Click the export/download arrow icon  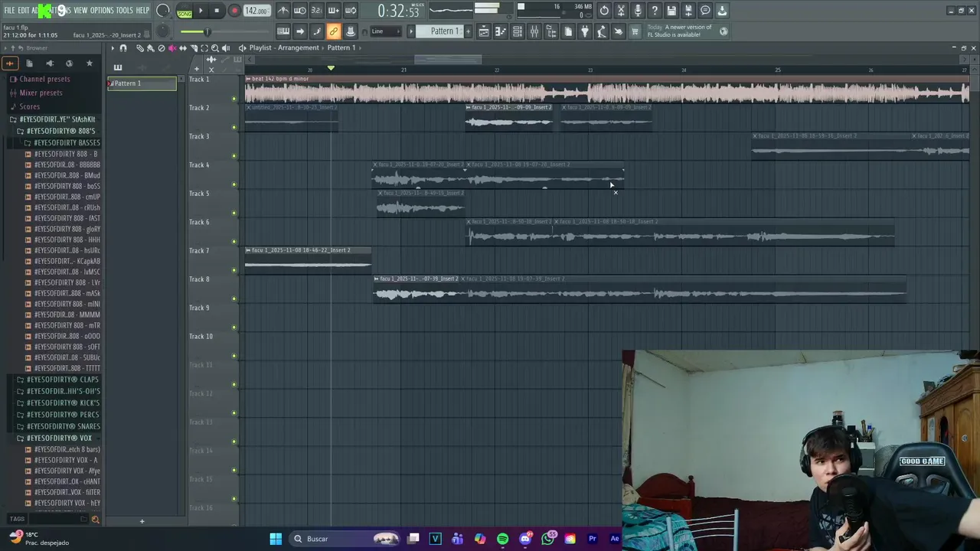722,11
